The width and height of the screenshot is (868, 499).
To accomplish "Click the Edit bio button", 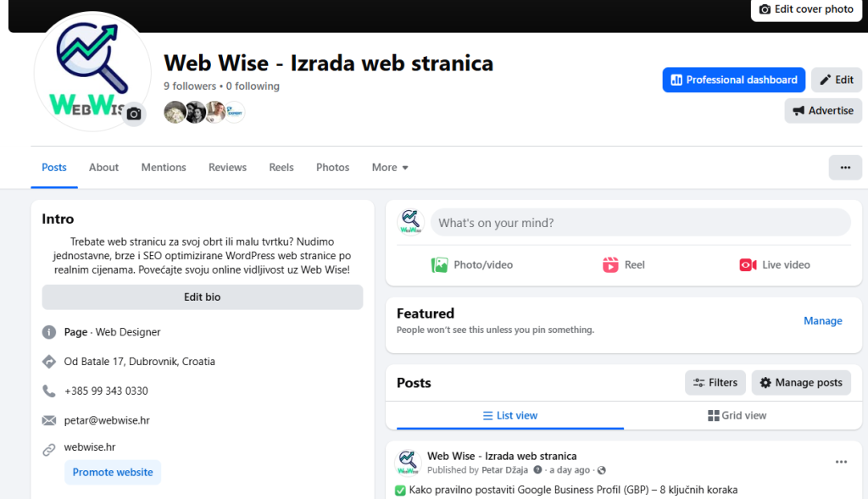I will (202, 297).
